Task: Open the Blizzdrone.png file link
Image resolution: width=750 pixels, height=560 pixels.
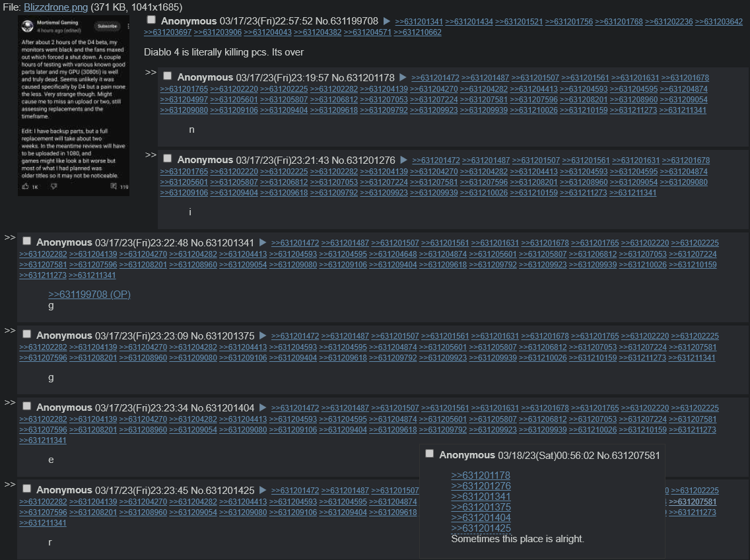Action: (x=56, y=7)
